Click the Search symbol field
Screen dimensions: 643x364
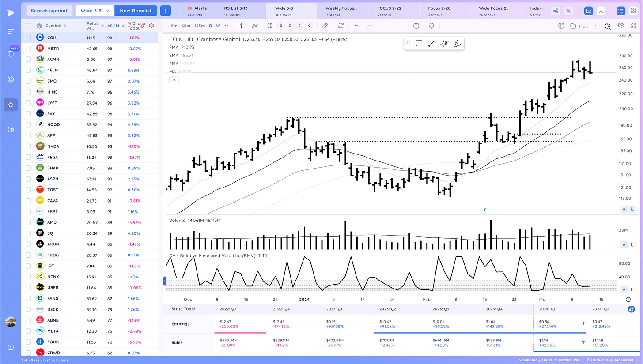(x=49, y=11)
